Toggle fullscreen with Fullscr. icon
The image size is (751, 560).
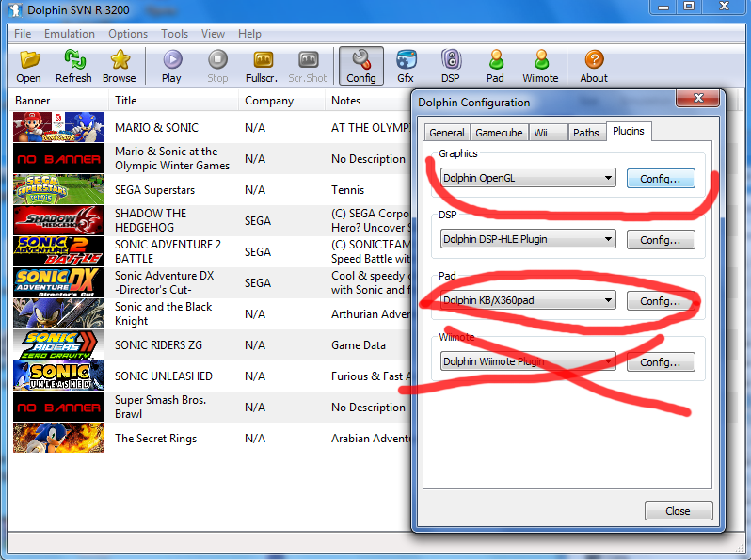click(262, 66)
